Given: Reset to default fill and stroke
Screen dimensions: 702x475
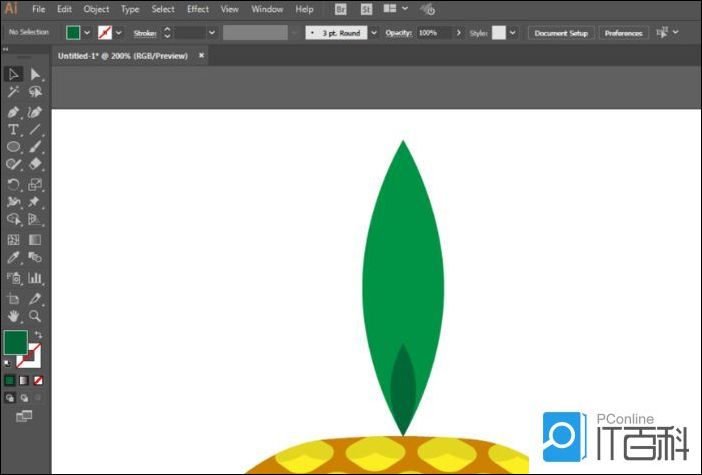Looking at the screenshot, I should 8,363.
